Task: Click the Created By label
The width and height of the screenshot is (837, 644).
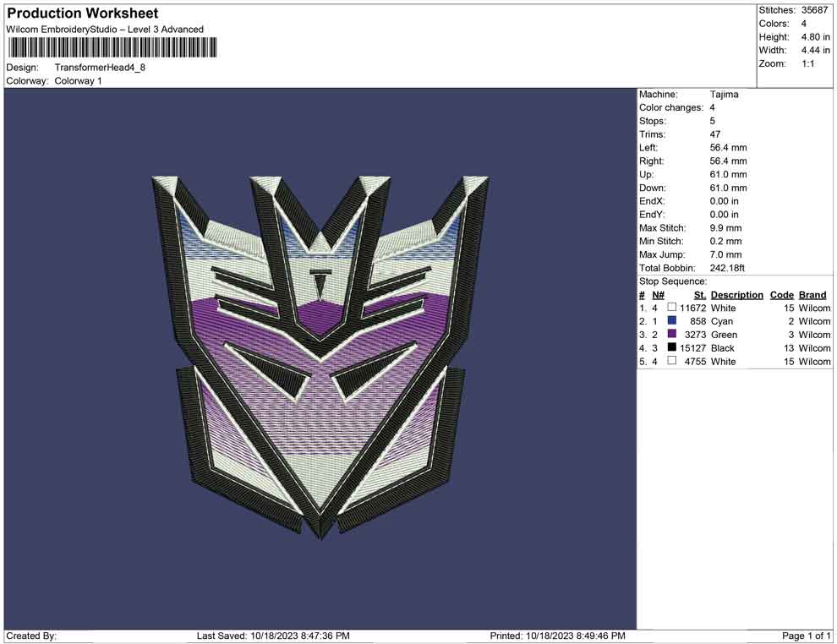Action: [x=31, y=636]
